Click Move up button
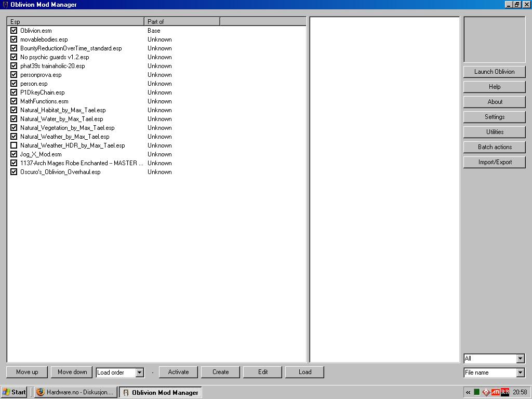This screenshot has width=532, height=399. (x=27, y=372)
